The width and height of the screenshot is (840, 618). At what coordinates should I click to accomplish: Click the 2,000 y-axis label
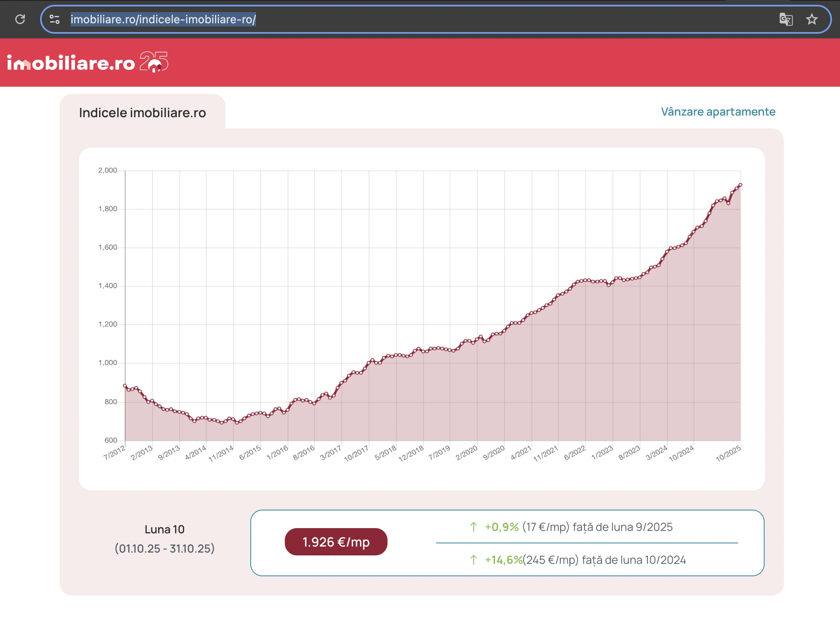(x=108, y=170)
